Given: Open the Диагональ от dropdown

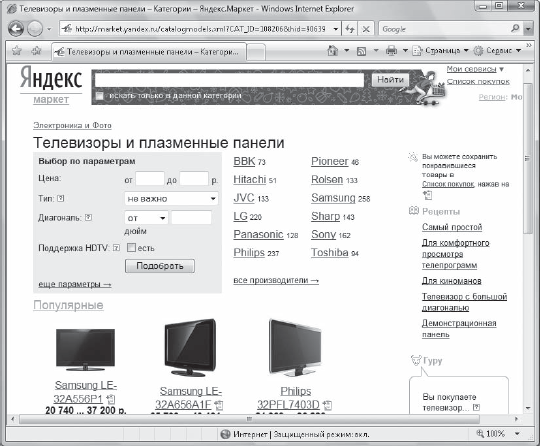Looking at the screenshot, I should [146, 218].
